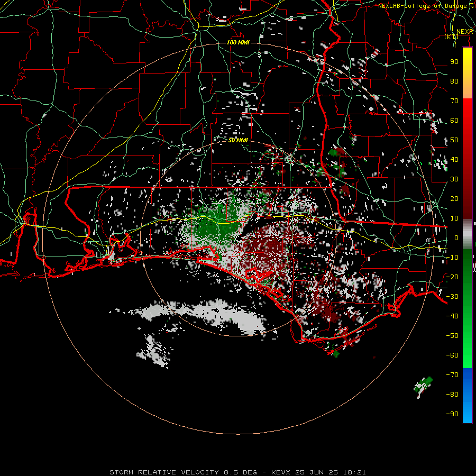476x476 pixels.
Task: Select the -80 value on velocity scale
Action: [x=452, y=395]
